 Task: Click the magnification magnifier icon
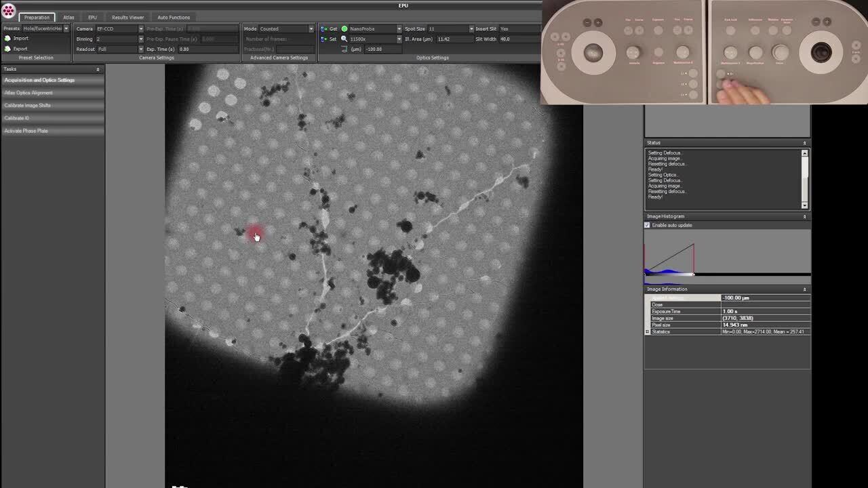pyautogui.click(x=344, y=39)
